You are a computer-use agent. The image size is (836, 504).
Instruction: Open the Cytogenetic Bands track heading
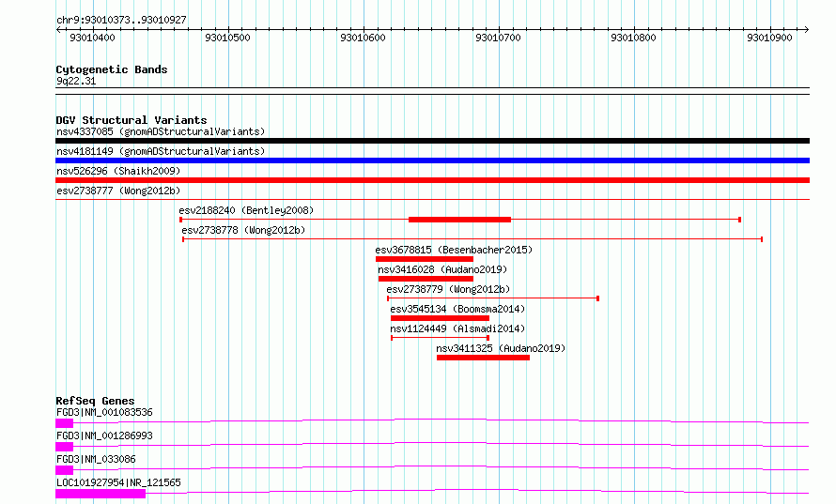pyautogui.click(x=112, y=69)
